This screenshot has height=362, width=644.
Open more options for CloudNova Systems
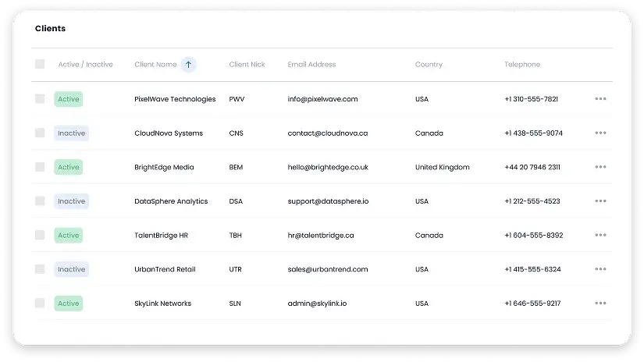point(600,133)
